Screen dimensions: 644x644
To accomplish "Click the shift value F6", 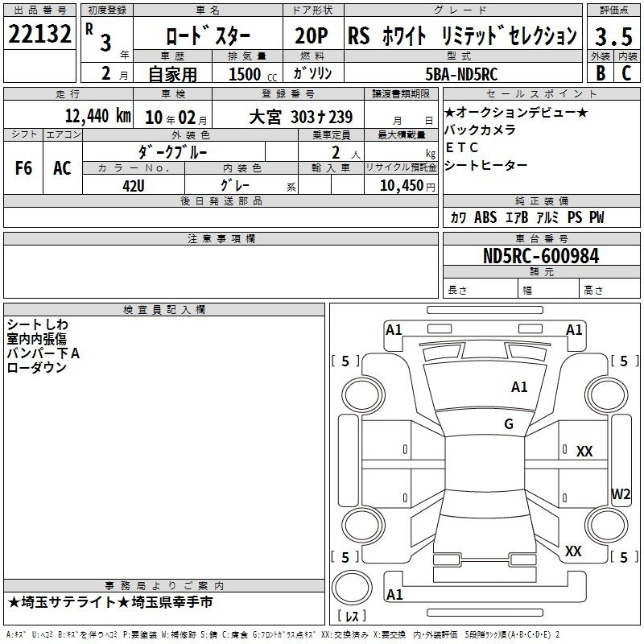I will 23,168.
